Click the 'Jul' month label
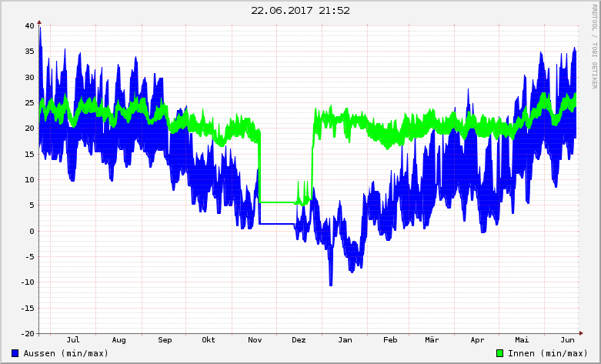This screenshot has width=601, height=364. tap(73, 340)
